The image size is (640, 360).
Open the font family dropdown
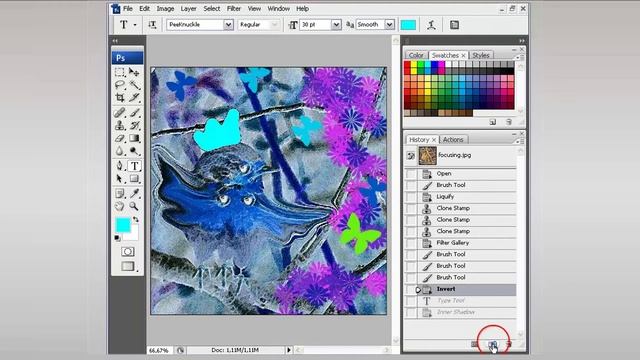pos(228,25)
